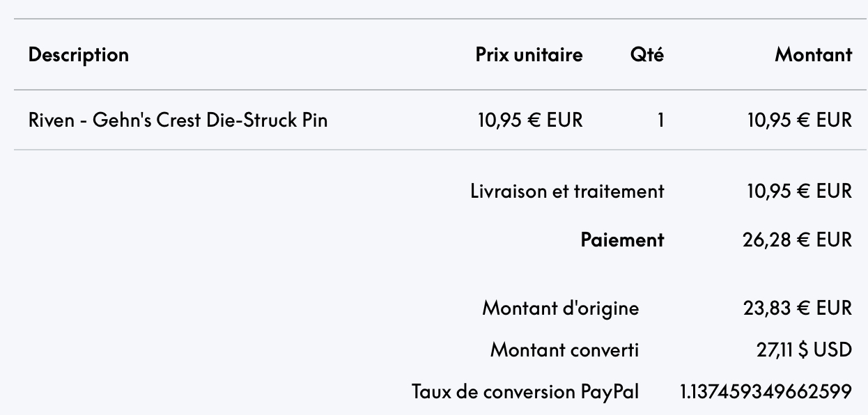Select the conversion rate number 1.137459349662599
Image resolution: width=868 pixels, height=415 pixels.
pos(765,392)
